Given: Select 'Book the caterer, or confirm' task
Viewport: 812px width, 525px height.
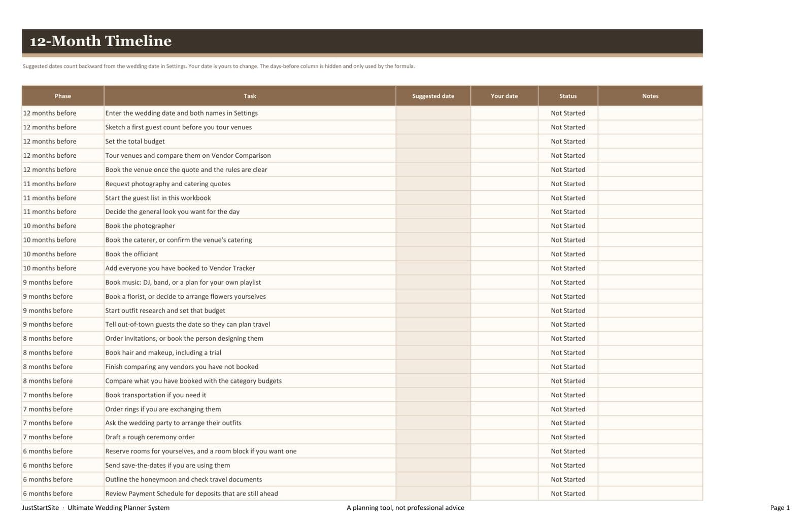Looking at the screenshot, I should coord(250,240).
